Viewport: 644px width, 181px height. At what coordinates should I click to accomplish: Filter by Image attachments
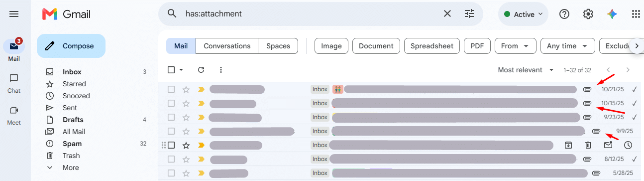331,46
